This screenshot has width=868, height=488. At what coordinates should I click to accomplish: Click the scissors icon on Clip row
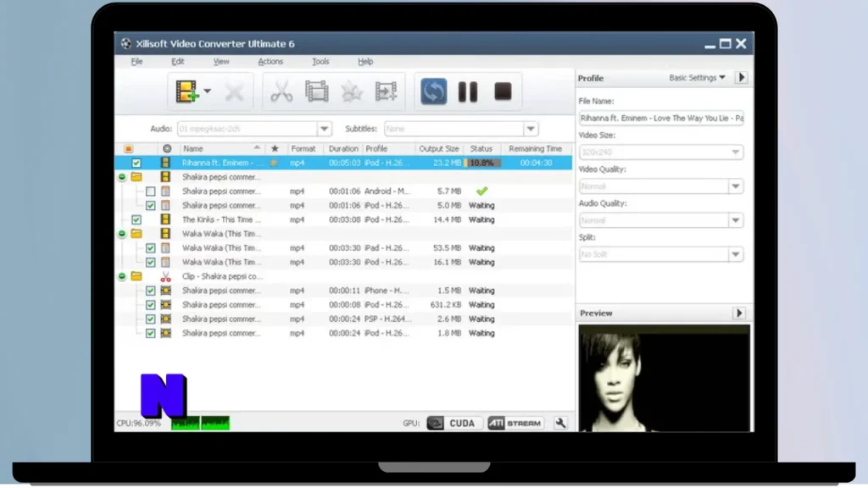[x=165, y=277]
